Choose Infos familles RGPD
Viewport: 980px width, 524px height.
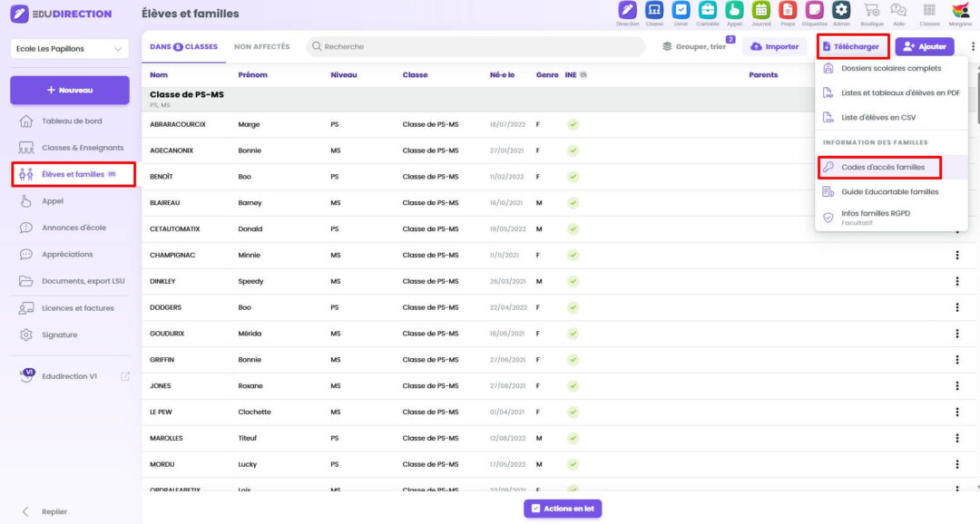click(891, 217)
